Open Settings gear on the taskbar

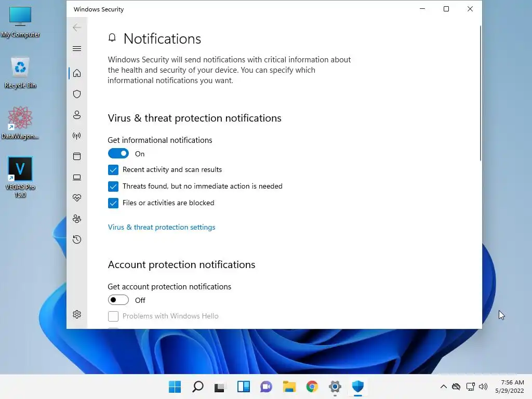pyautogui.click(x=335, y=387)
